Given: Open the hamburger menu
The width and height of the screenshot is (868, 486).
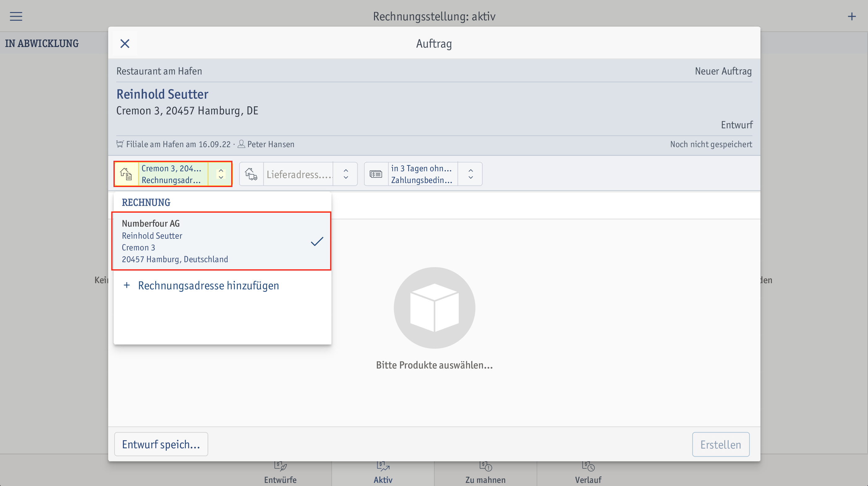Looking at the screenshot, I should point(16,16).
